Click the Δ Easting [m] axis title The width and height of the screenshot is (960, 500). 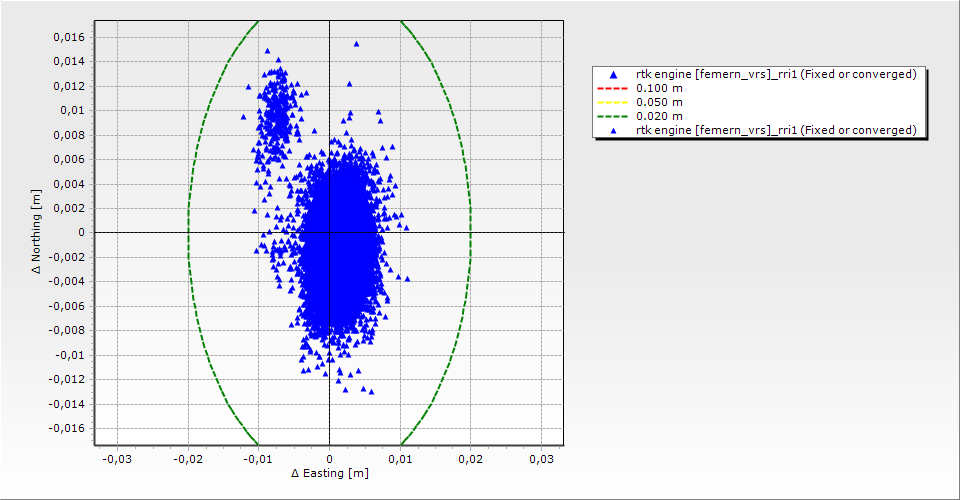[329, 473]
